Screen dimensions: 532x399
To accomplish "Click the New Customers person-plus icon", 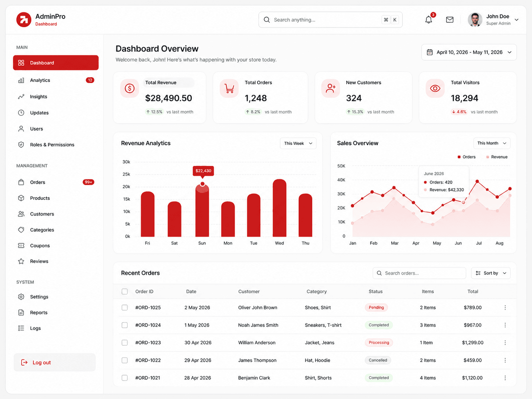I will 331,88.
